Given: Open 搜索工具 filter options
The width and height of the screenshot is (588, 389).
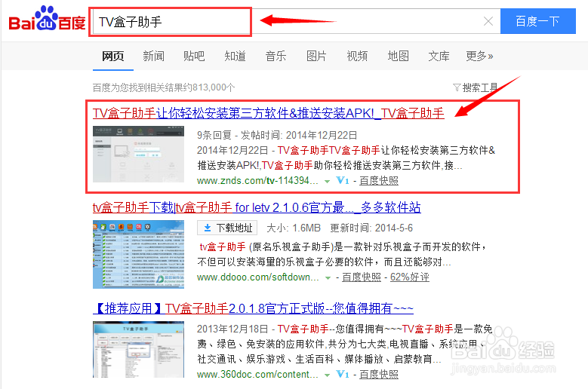Looking at the screenshot, I should click(x=476, y=87).
